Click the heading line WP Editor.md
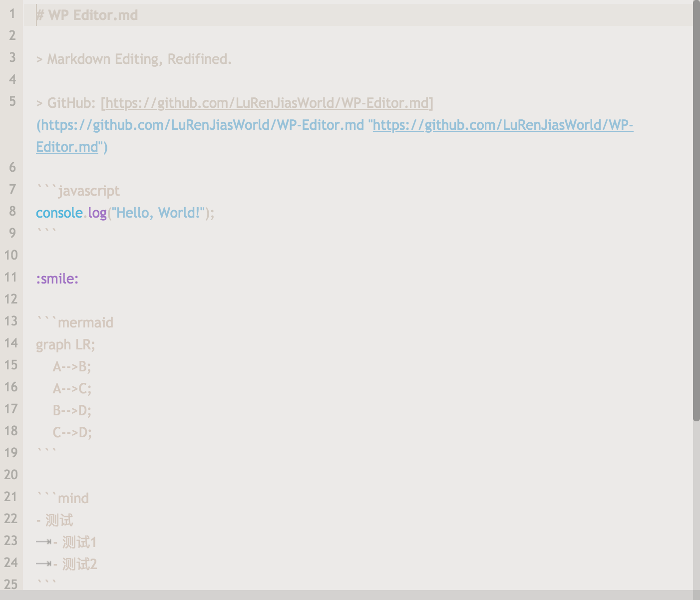This screenshot has height=600, width=700. 87,15
